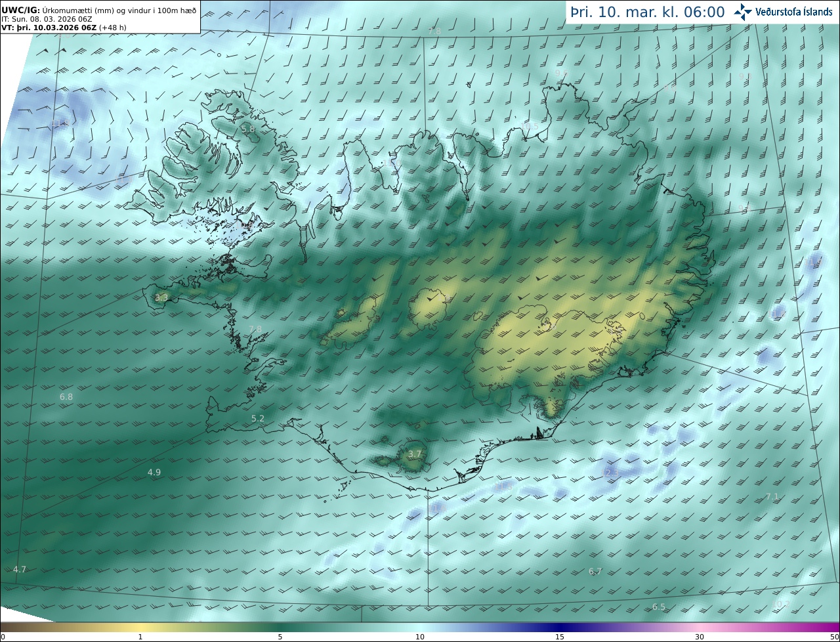Screen dimensions: 840x642
Task: Click the 7.1 value label
Action: 772,497
